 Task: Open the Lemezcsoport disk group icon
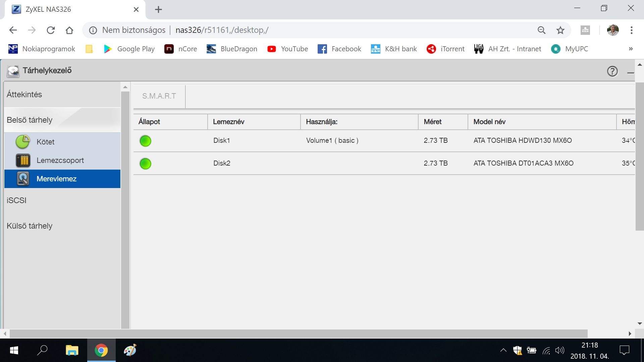23,160
